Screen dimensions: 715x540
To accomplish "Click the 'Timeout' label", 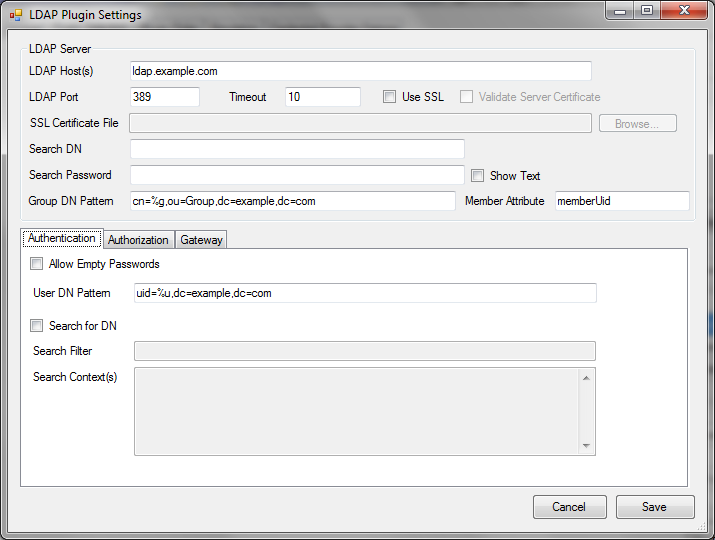I will click(x=248, y=97).
